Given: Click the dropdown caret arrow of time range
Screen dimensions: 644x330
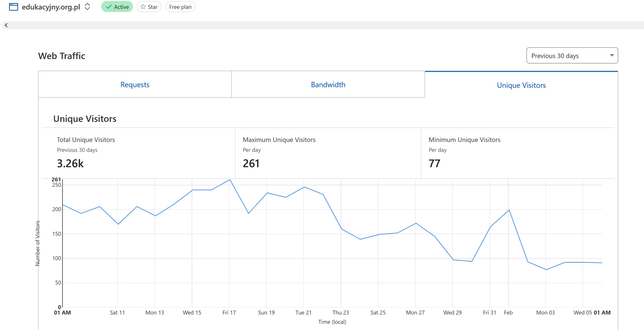Looking at the screenshot, I should 612,55.
